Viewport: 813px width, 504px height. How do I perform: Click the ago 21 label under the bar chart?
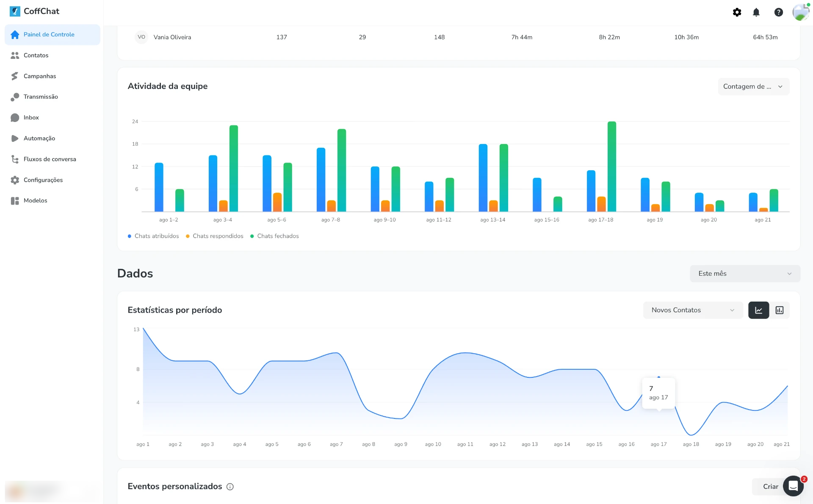click(x=763, y=220)
